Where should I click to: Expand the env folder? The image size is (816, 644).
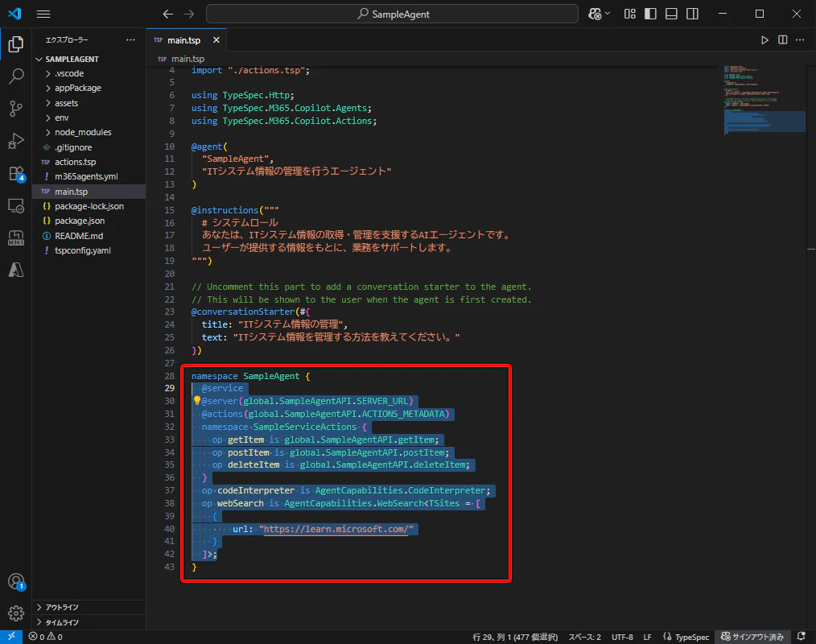point(62,118)
